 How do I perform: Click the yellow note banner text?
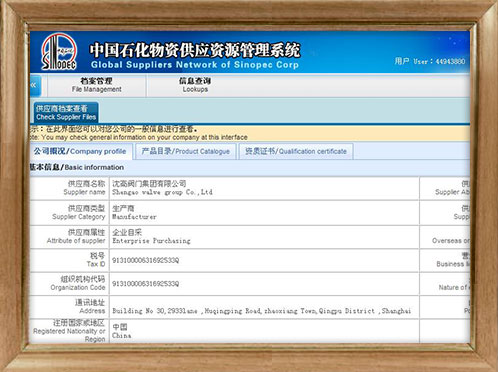pyautogui.click(x=138, y=133)
